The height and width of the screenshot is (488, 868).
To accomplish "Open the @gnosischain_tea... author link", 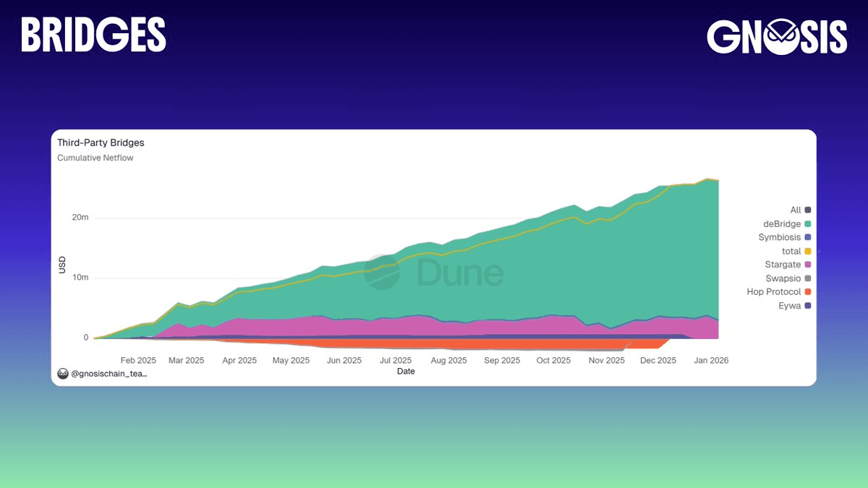I will (x=109, y=374).
